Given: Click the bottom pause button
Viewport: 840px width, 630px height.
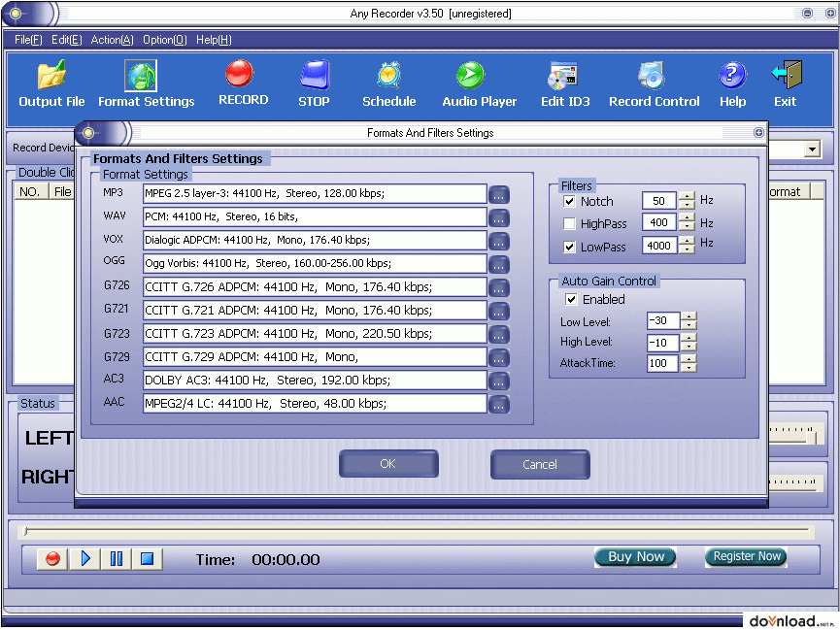Looking at the screenshot, I should pyautogui.click(x=116, y=559).
